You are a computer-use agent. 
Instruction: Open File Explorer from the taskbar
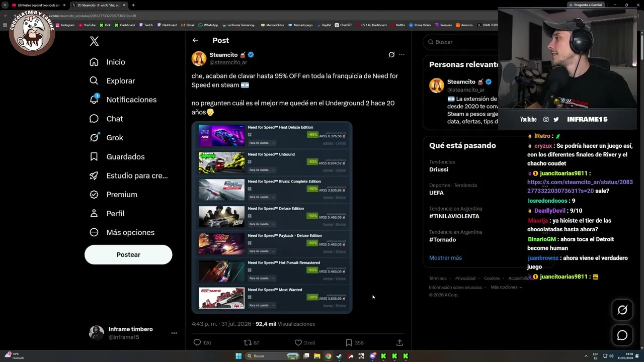click(317, 356)
